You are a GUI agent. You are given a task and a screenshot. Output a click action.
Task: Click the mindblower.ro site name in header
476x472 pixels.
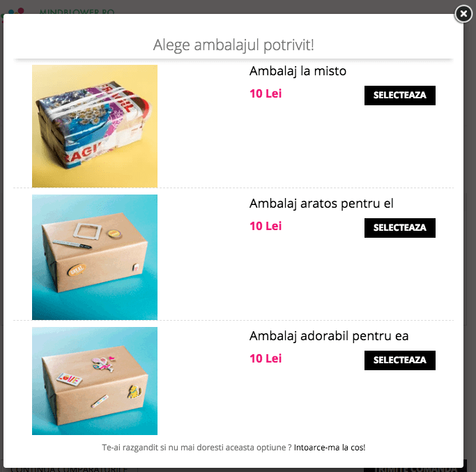tap(77, 12)
